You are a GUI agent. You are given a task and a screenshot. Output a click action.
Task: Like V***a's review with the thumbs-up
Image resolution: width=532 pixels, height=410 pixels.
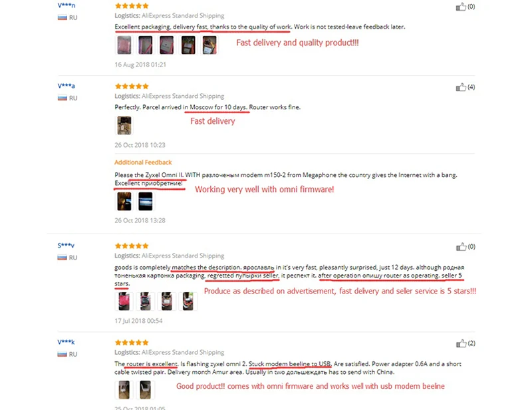461,87
